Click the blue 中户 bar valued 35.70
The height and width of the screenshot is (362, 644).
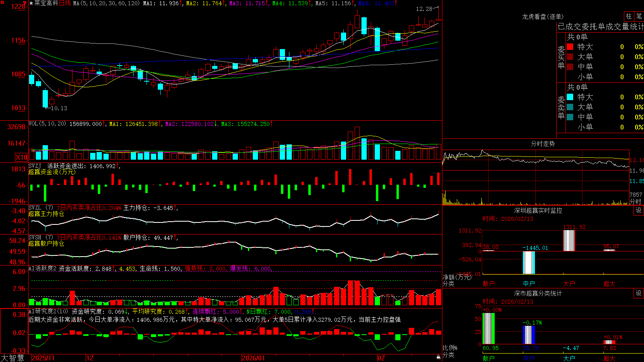coord(528,335)
